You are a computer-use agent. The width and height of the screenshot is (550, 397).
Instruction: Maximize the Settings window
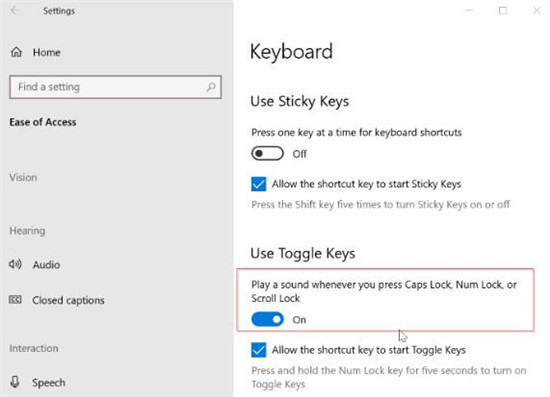[x=503, y=11]
